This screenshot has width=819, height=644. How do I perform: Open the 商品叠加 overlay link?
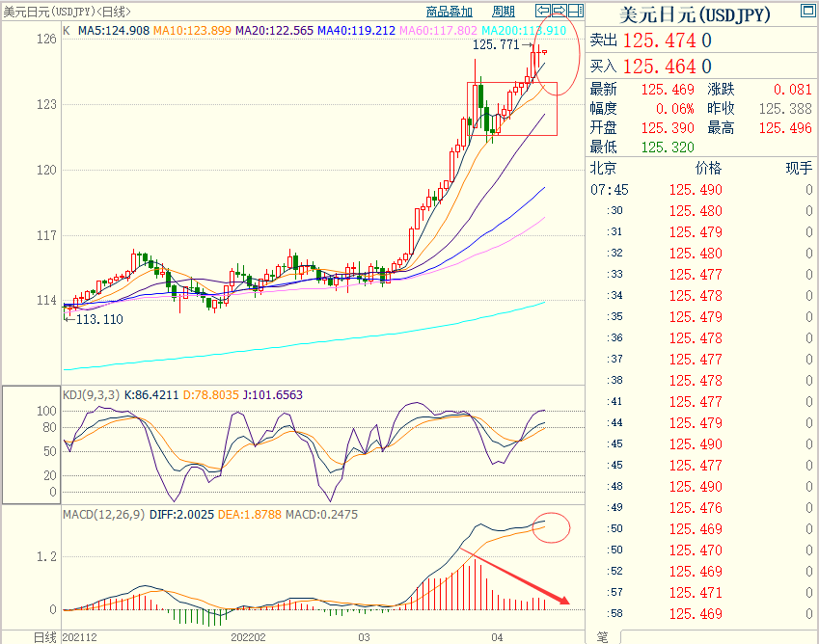450,11
